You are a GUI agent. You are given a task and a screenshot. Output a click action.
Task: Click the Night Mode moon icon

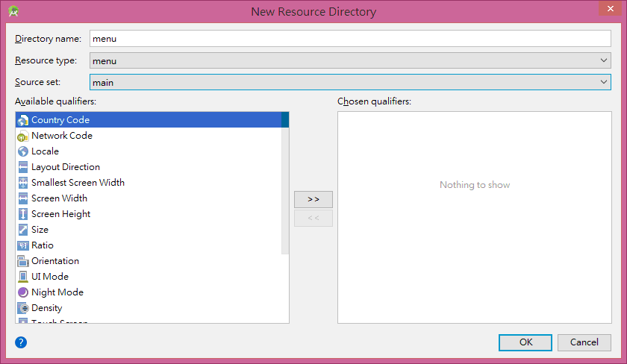coord(23,292)
